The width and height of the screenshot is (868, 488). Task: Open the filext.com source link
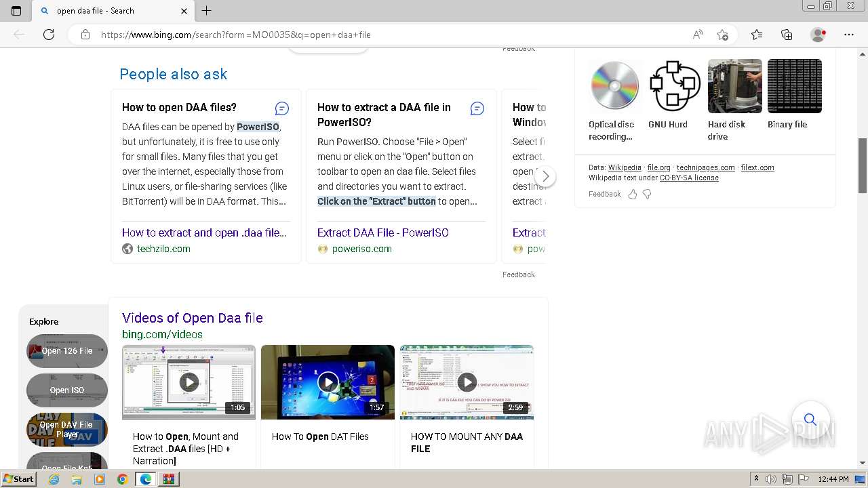click(x=757, y=167)
